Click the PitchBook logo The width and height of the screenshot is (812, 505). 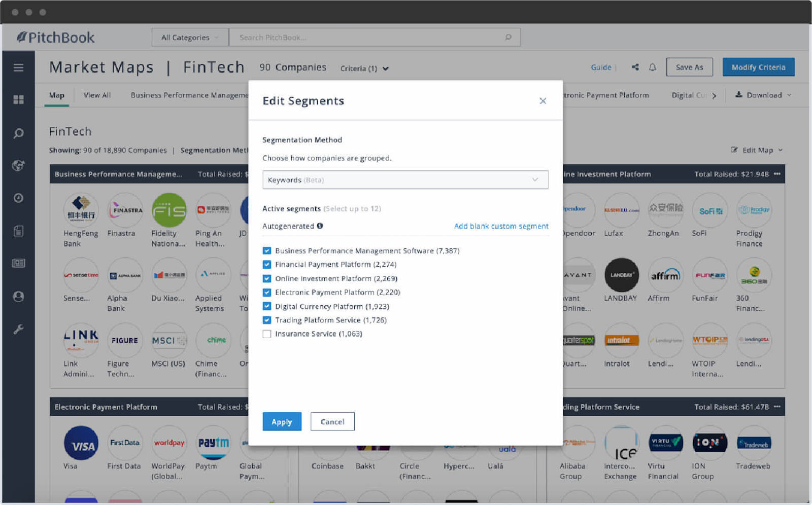[55, 38]
